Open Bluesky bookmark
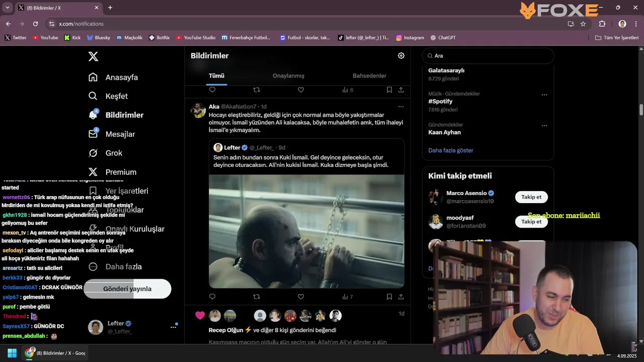 [98, 38]
